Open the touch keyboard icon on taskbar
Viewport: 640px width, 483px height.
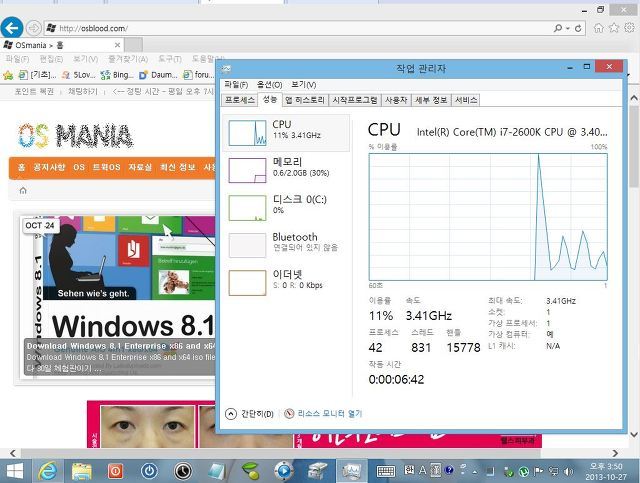coord(385,472)
